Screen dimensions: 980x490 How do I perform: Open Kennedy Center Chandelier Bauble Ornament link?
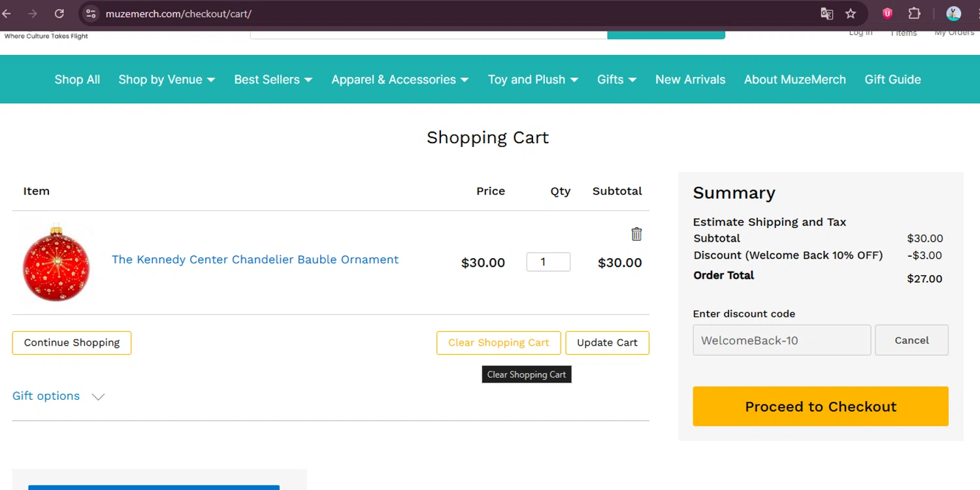coord(255,259)
